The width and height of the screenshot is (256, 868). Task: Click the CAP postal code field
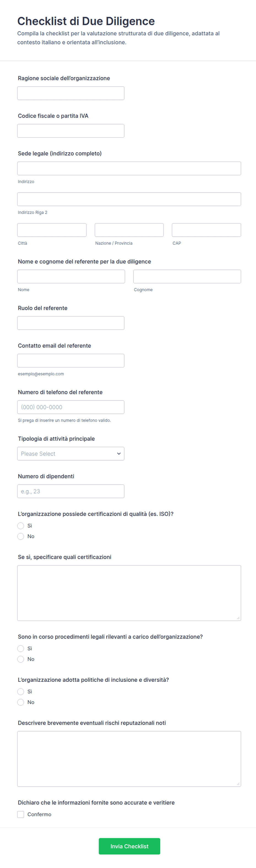coord(206,230)
